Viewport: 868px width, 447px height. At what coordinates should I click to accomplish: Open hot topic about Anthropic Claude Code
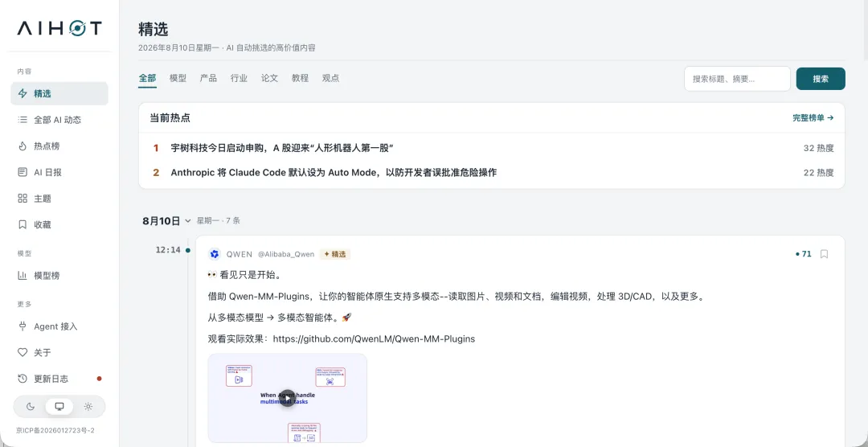point(334,172)
